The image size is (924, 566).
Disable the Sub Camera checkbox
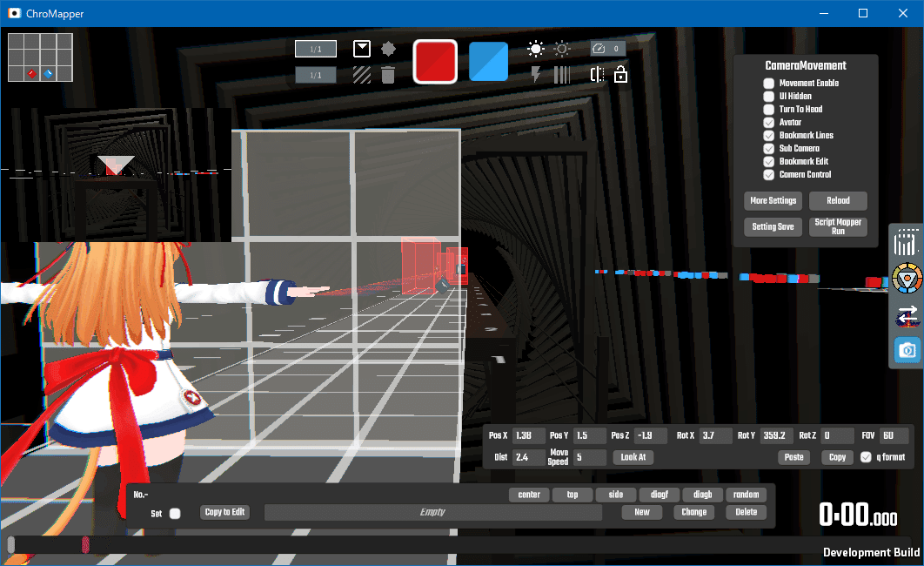pos(768,149)
